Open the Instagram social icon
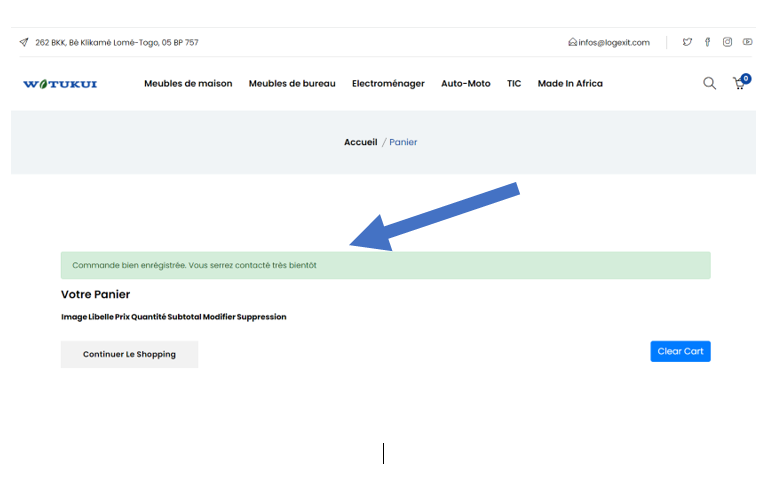 click(x=727, y=42)
